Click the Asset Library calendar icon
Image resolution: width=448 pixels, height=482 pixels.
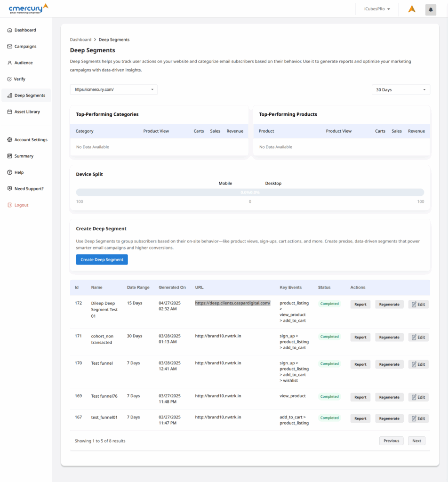click(10, 112)
